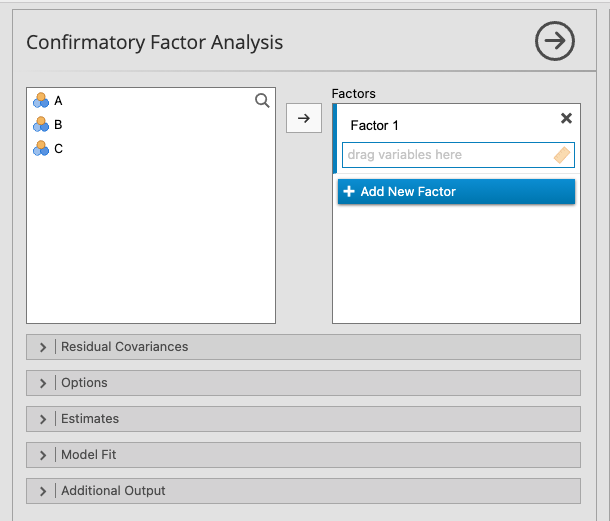610x521 pixels.
Task: Click the plus icon on Add New Factor
Action: coord(349,191)
